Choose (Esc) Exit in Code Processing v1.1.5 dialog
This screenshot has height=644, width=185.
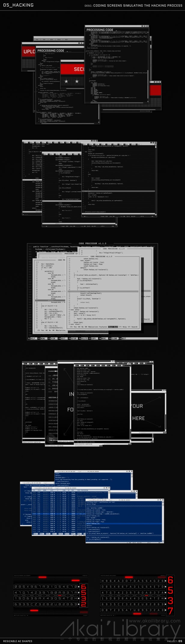coord(113,327)
